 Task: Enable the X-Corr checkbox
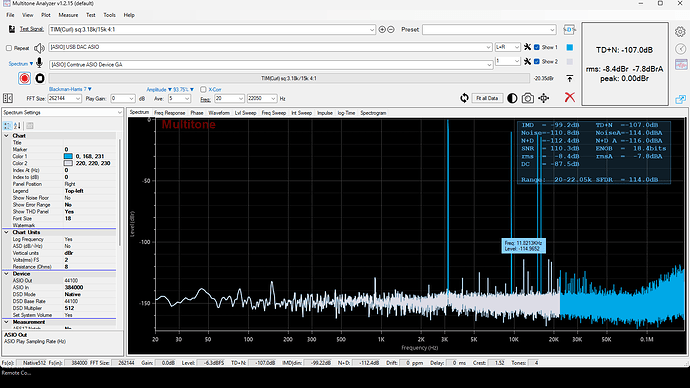[203, 89]
